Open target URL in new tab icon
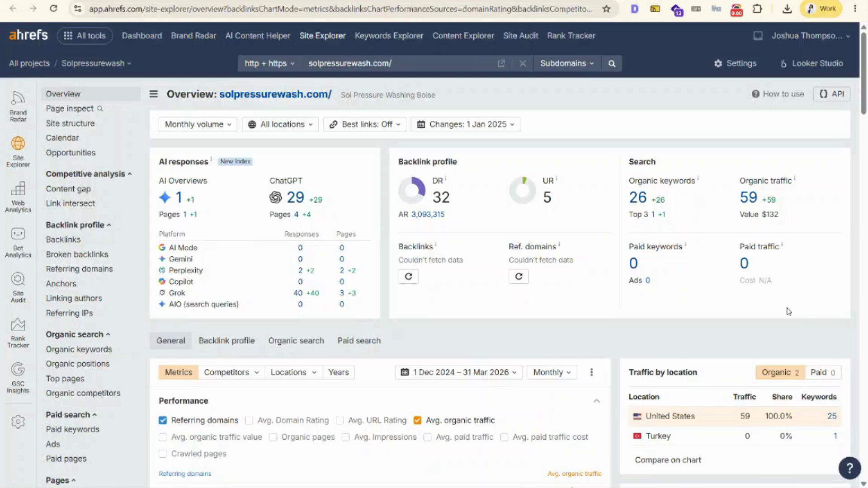 tap(501, 63)
